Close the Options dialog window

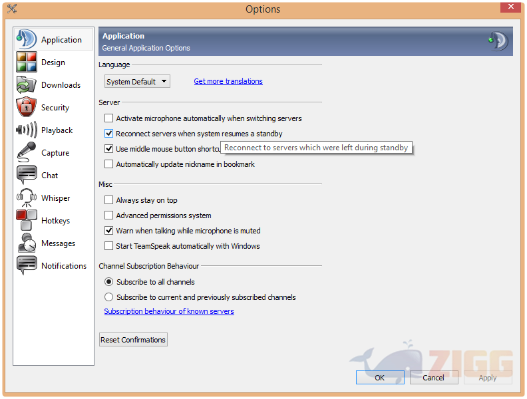point(511,7)
